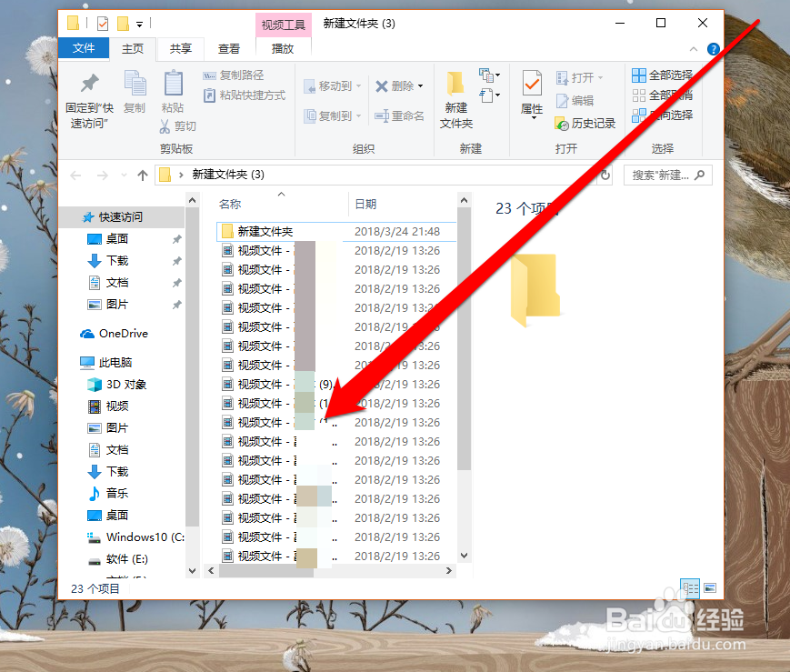Open 3D Objects under This PC
The width and height of the screenshot is (790, 672).
click(117, 385)
